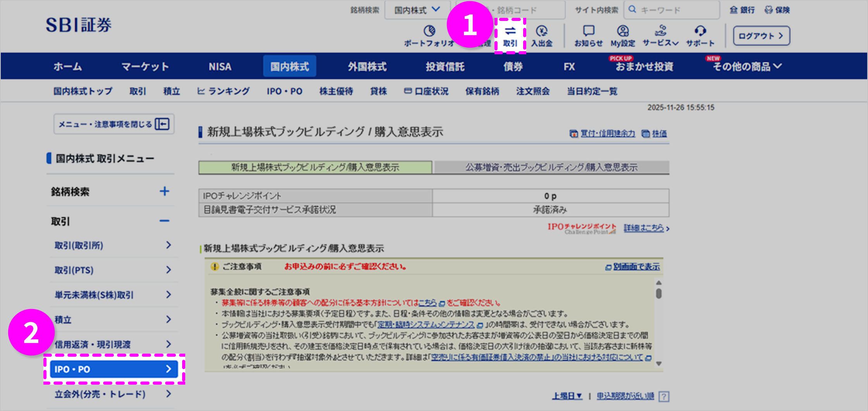Screen dimensions: 868x411
Task: Open My設定 account settings icon
Action: click(x=622, y=35)
